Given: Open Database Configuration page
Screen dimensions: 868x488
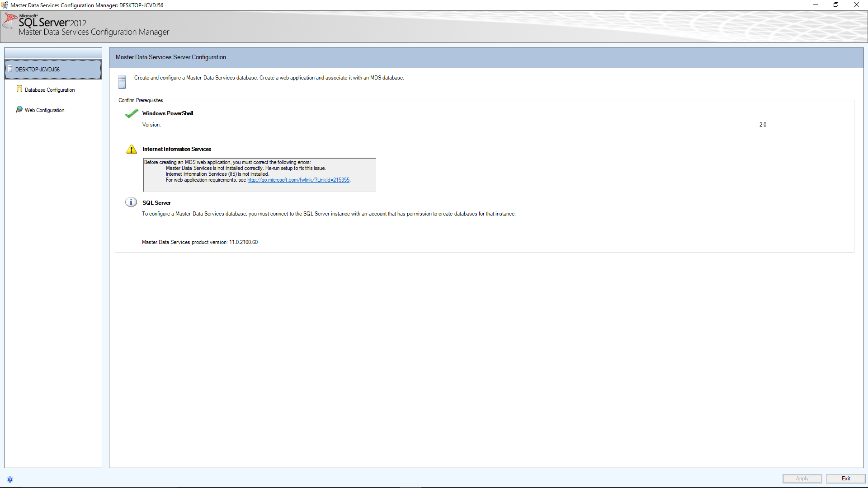Looking at the screenshot, I should click(50, 90).
